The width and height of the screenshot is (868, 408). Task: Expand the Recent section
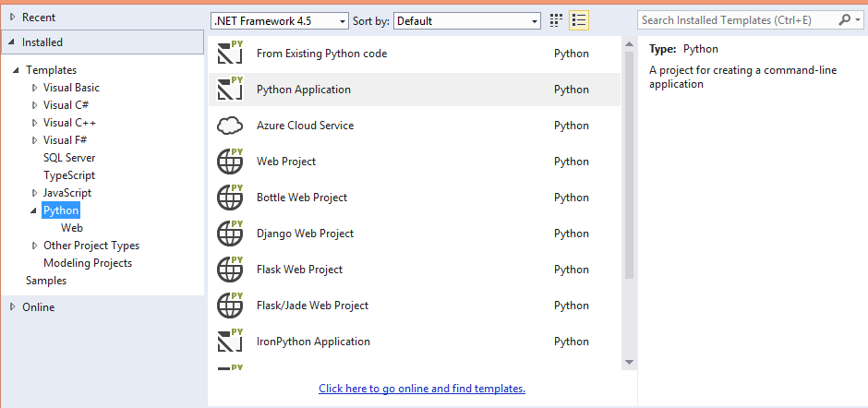coord(13,18)
